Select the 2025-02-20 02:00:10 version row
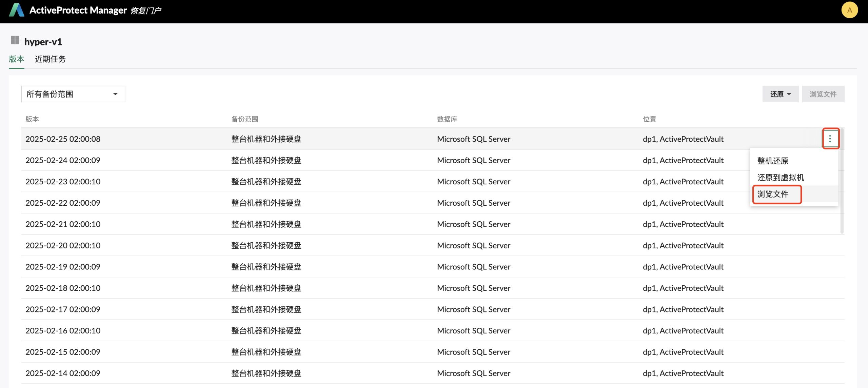This screenshot has height=388, width=868. click(x=433, y=245)
